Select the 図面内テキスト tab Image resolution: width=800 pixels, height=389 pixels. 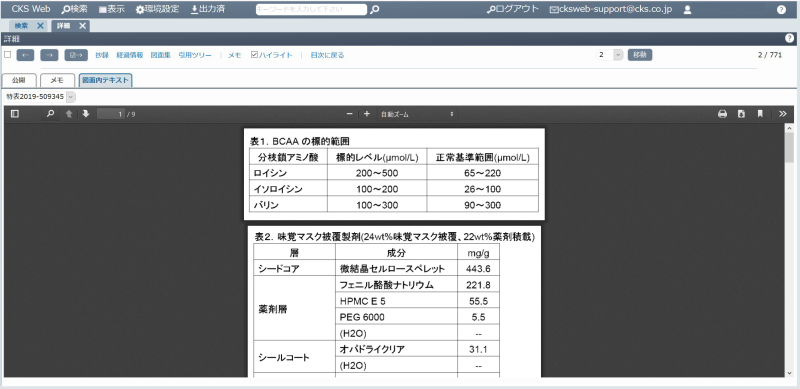coord(106,80)
